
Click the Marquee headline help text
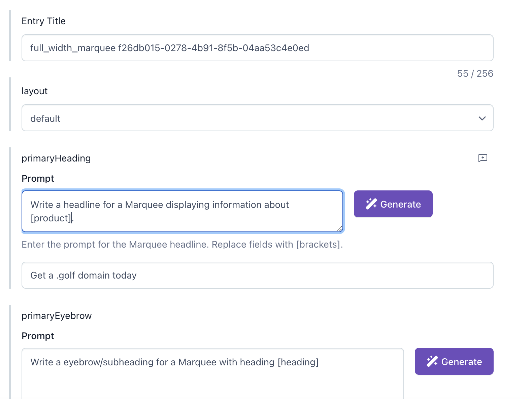point(182,245)
